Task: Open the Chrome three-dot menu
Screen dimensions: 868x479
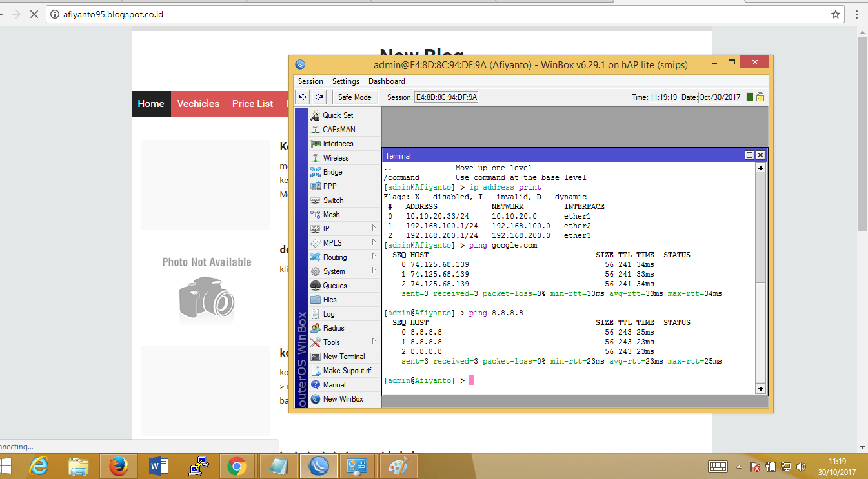Action: (856, 14)
